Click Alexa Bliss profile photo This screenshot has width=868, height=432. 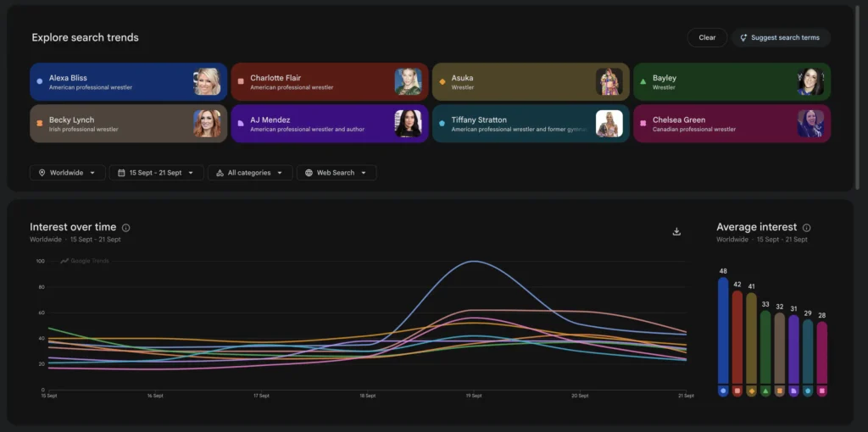pos(207,82)
